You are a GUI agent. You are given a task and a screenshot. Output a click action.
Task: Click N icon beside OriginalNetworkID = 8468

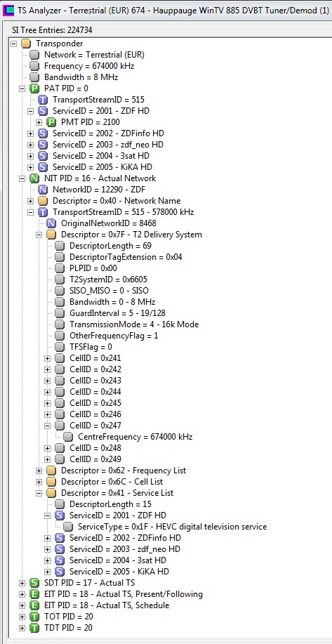51,223
